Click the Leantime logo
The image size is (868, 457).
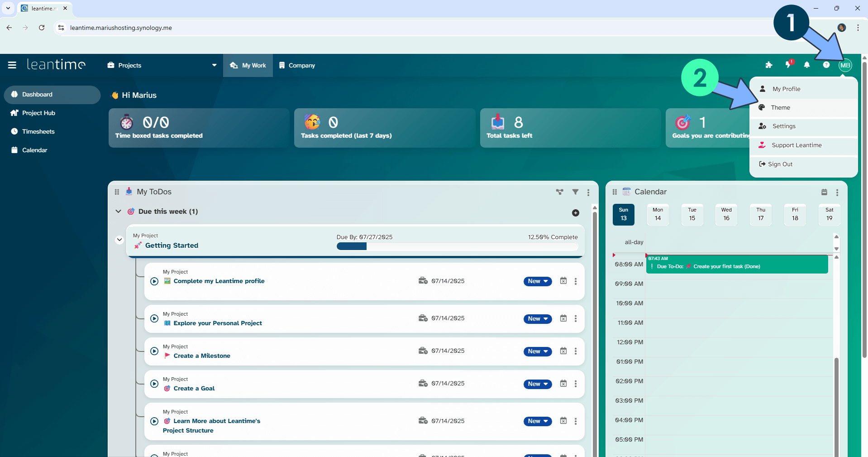56,65
